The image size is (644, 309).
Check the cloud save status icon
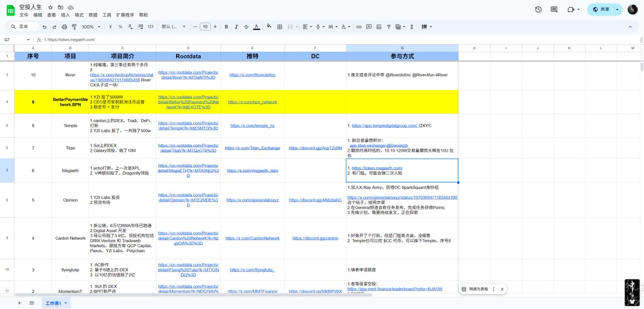click(71, 8)
